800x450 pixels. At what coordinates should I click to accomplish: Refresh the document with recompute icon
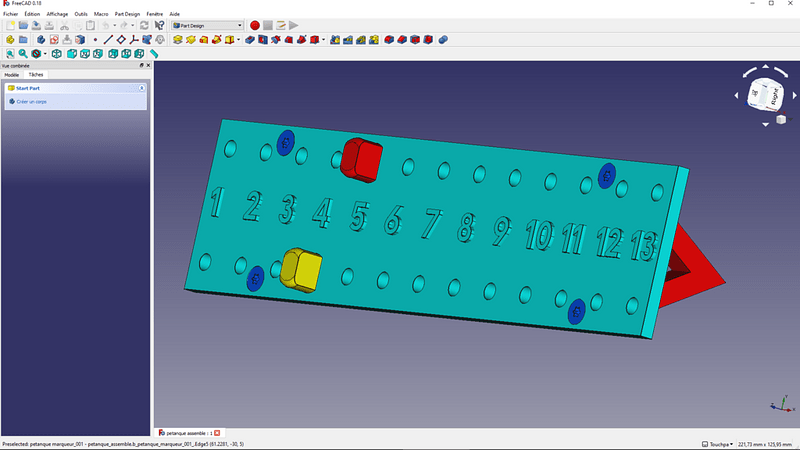click(x=144, y=26)
